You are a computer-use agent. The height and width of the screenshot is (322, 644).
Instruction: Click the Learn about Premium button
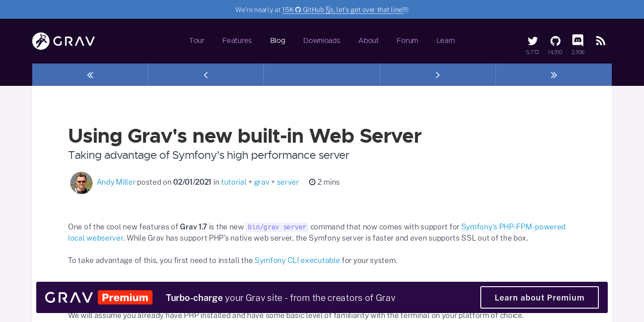(x=539, y=297)
